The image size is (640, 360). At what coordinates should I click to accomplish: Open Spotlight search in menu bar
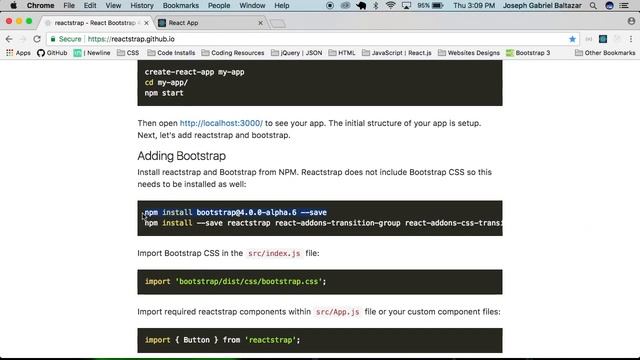click(593, 5)
